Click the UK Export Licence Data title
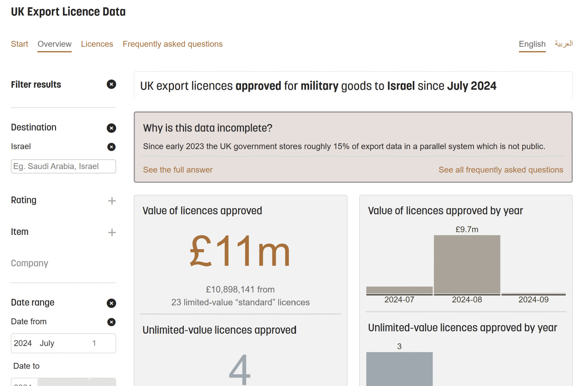Image resolution: width=588 pixels, height=386 pixels. tap(68, 12)
